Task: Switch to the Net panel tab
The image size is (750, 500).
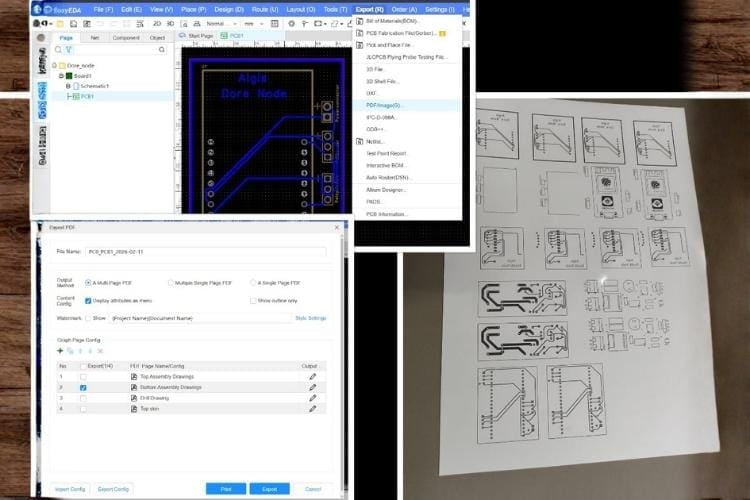Action: tap(94, 37)
